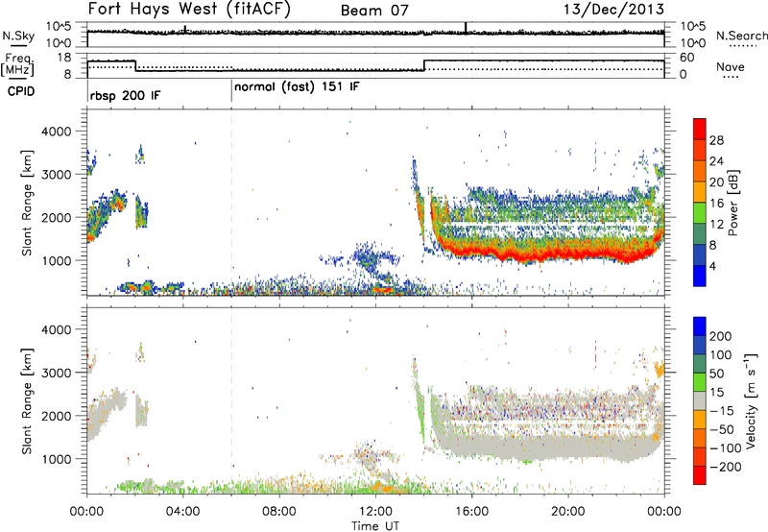Click the red bottom of Velocity color bar
Image resolution: width=768 pixels, height=532 pixels.
tap(700, 475)
